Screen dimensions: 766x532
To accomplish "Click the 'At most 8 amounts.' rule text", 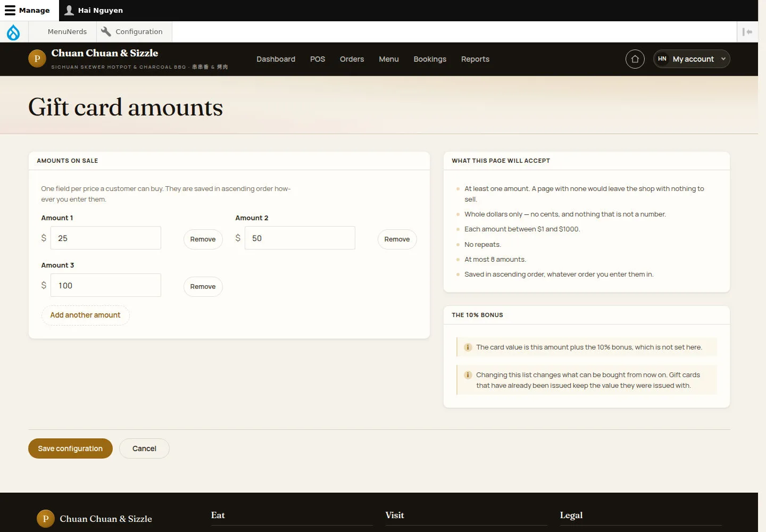I will pos(495,260).
